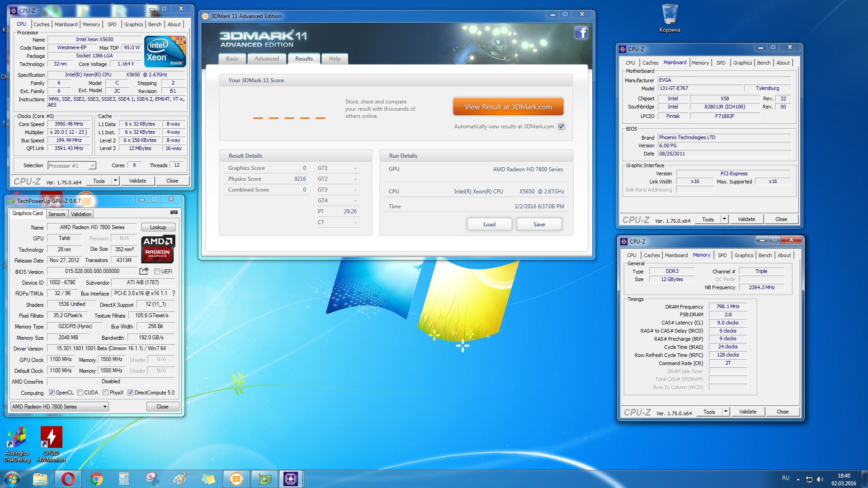Switch to 3DMark orange taskbar icon

tap(236, 479)
